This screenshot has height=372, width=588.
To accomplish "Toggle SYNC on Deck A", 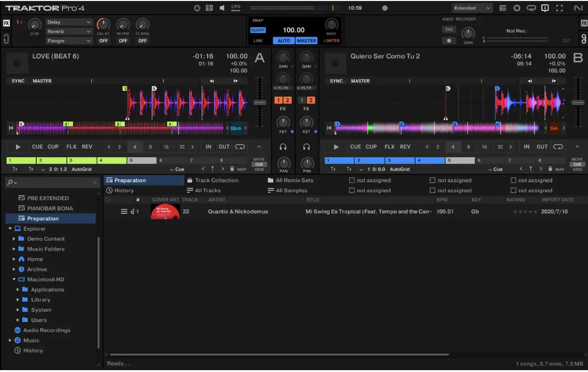I will click(x=18, y=81).
